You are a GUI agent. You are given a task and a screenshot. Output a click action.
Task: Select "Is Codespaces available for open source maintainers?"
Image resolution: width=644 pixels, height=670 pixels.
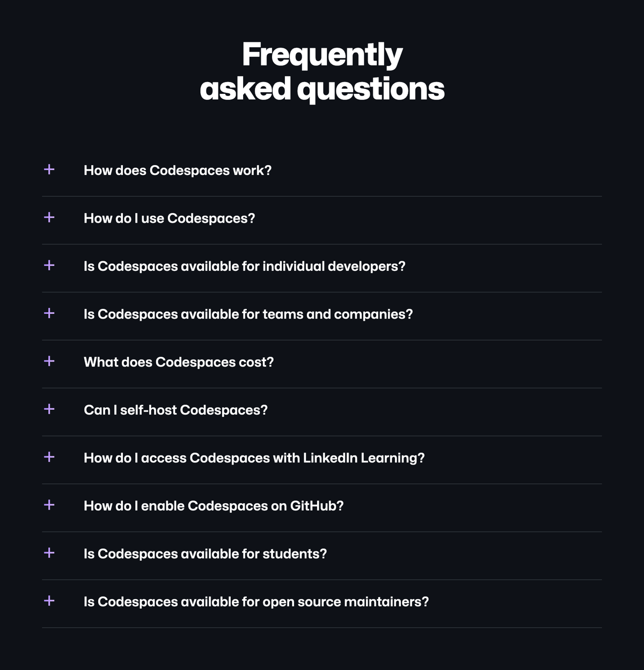coord(257,601)
